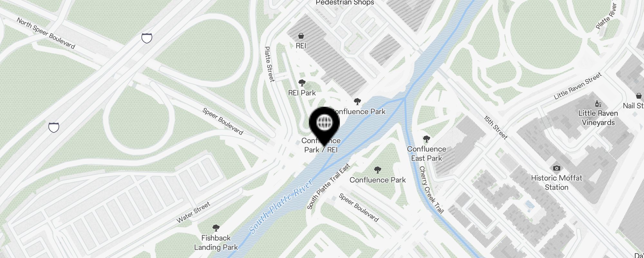The height and width of the screenshot is (258, 644).
Task: Click the Confluence East Park tree icon
Action: tap(427, 139)
